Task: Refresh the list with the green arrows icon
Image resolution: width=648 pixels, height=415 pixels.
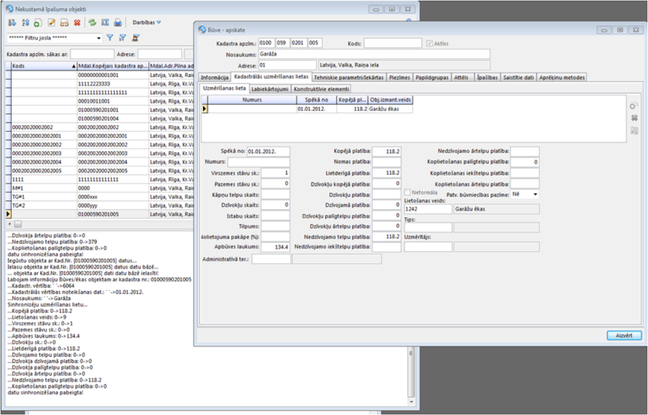Action: pos(92,23)
